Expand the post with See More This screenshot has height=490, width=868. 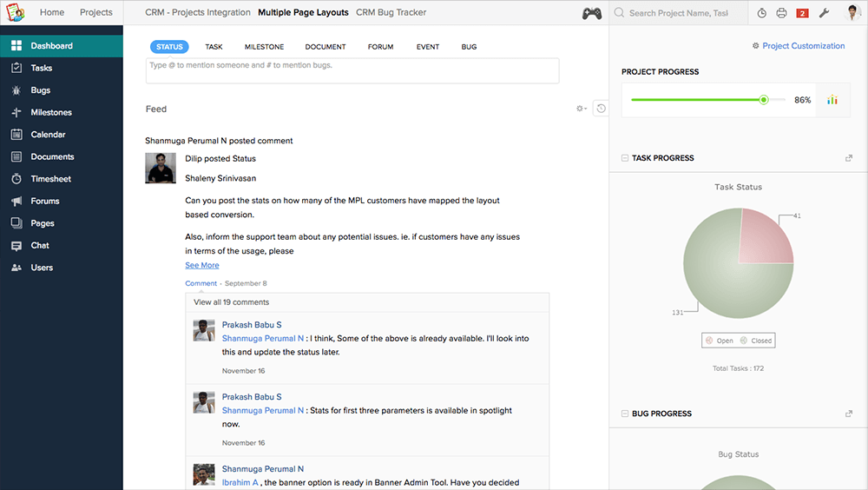201,265
